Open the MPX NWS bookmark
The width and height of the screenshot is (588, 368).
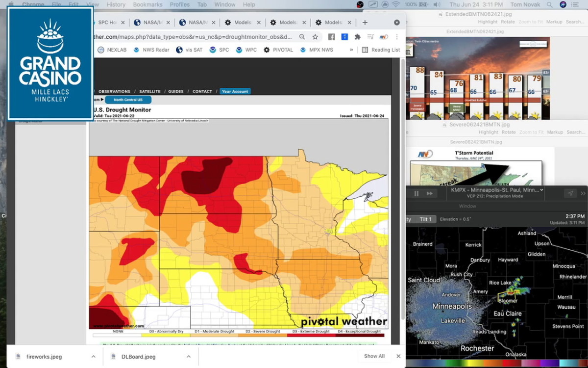pyautogui.click(x=320, y=50)
